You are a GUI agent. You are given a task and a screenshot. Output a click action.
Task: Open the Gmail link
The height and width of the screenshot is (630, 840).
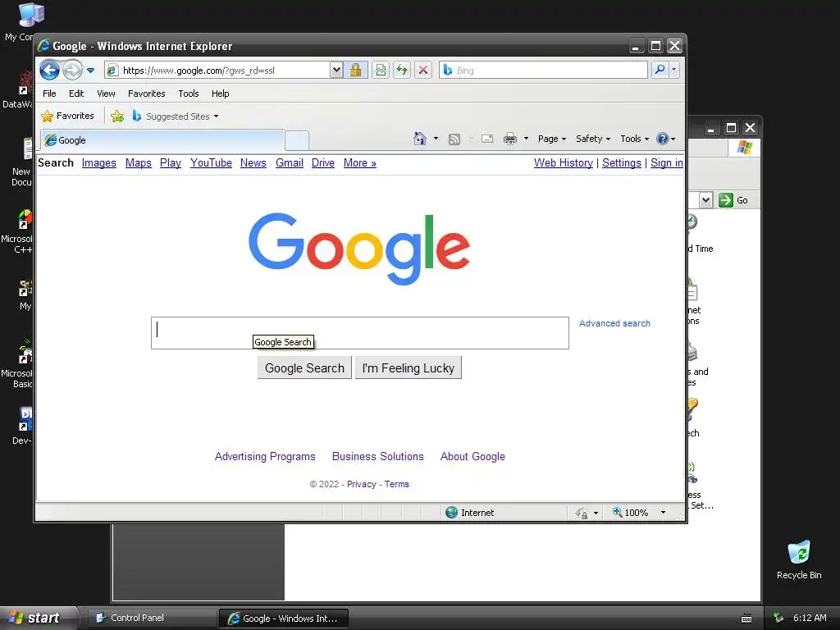coord(290,163)
